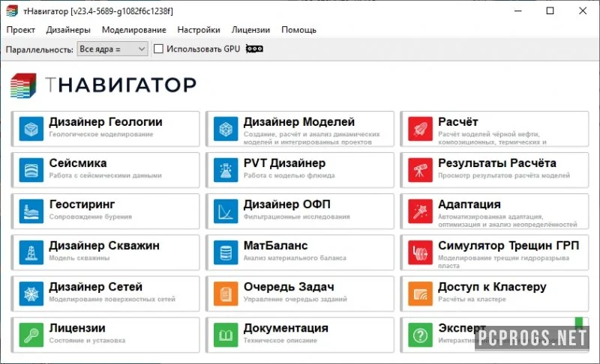The width and height of the screenshot is (600, 364).
Task: Open the Дизайнеры menu
Action: click(68, 30)
